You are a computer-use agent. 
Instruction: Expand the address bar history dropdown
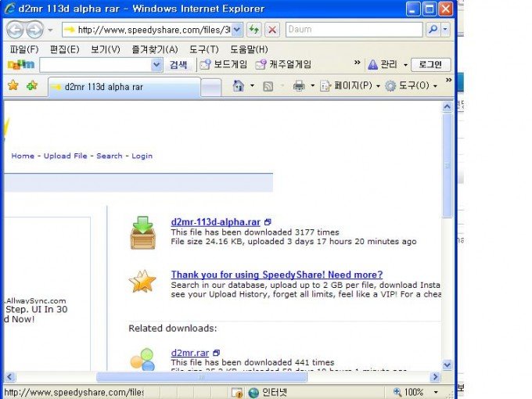pyautogui.click(x=237, y=30)
